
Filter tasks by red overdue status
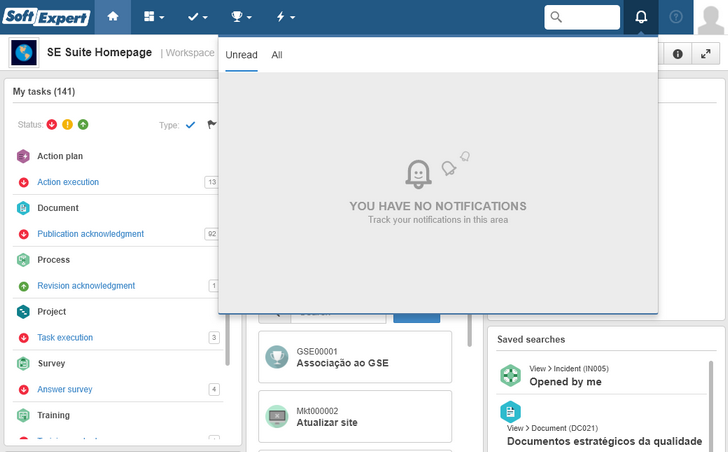point(52,124)
